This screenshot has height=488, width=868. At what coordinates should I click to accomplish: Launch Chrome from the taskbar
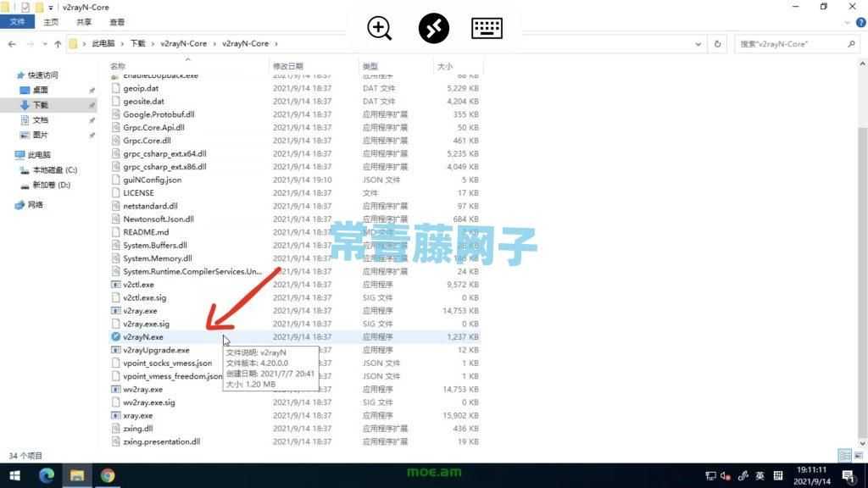108,475
